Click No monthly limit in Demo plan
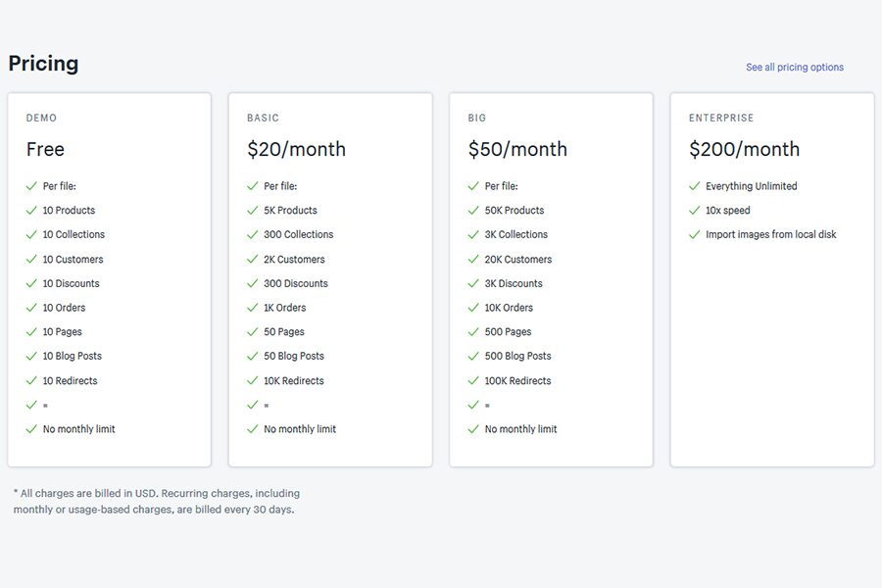The height and width of the screenshot is (588, 882). (78, 429)
